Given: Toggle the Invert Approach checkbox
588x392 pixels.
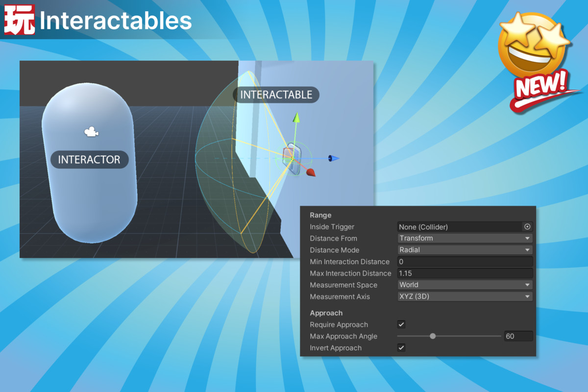Looking at the screenshot, I should pos(401,348).
